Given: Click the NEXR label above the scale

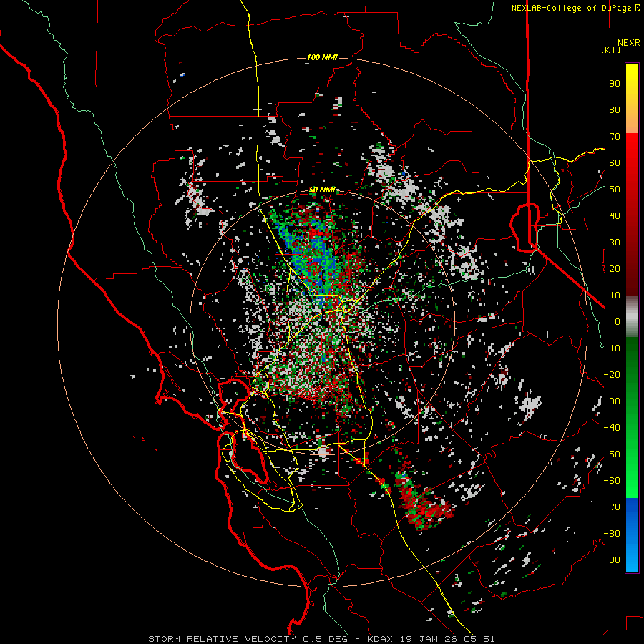Looking at the screenshot, I should coord(629,43).
